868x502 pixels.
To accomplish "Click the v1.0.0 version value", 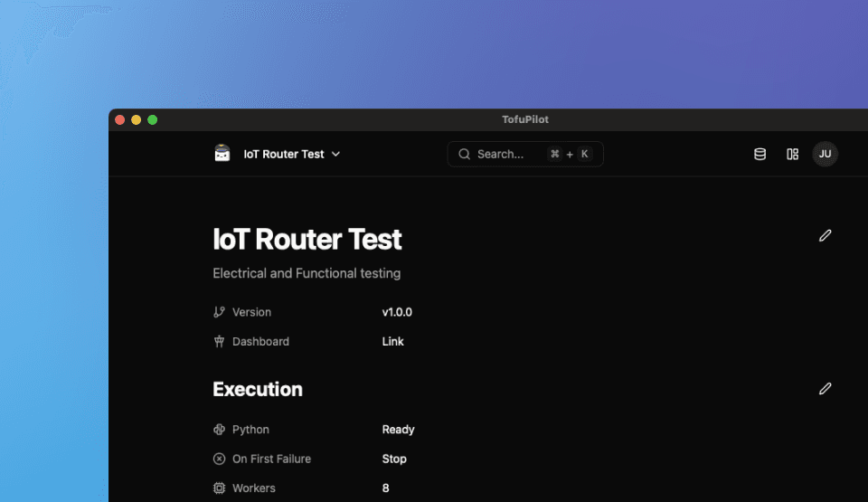I will [397, 312].
